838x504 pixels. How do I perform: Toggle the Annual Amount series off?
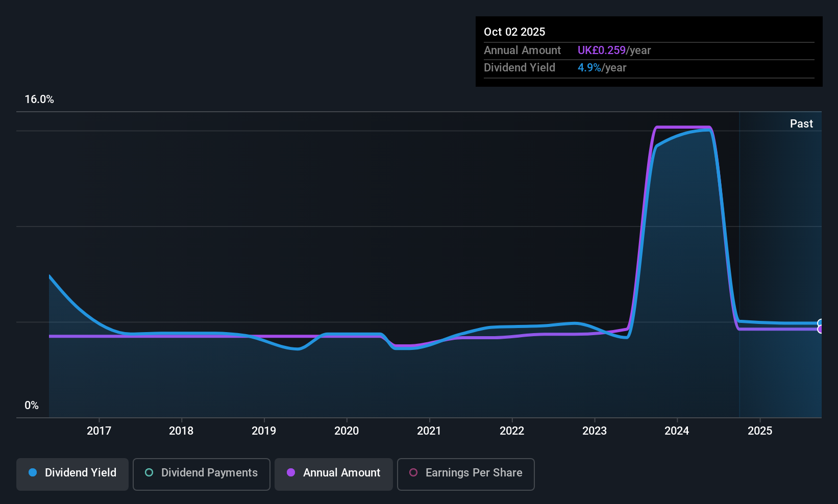pos(333,473)
